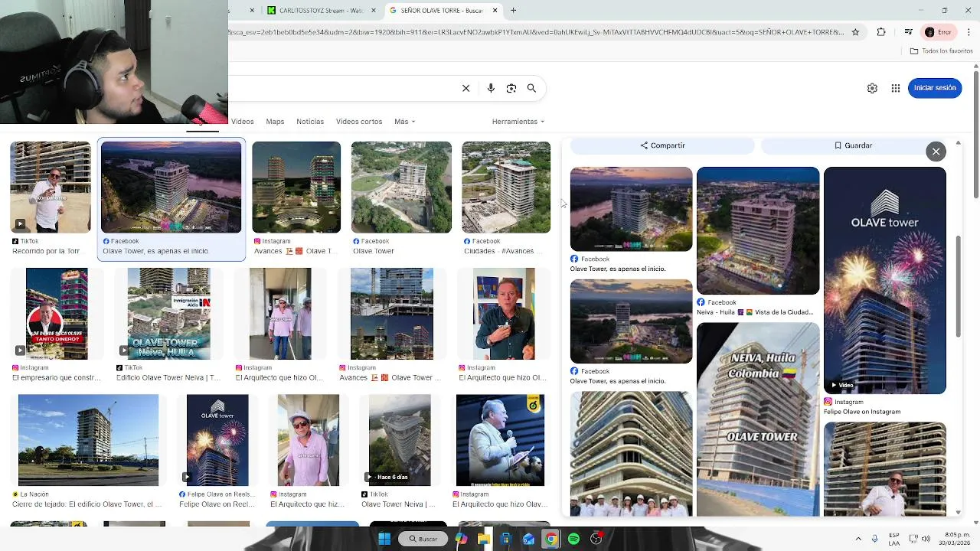Expand the Herramientas dropdown
980x551 pixels.
[518, 122]
